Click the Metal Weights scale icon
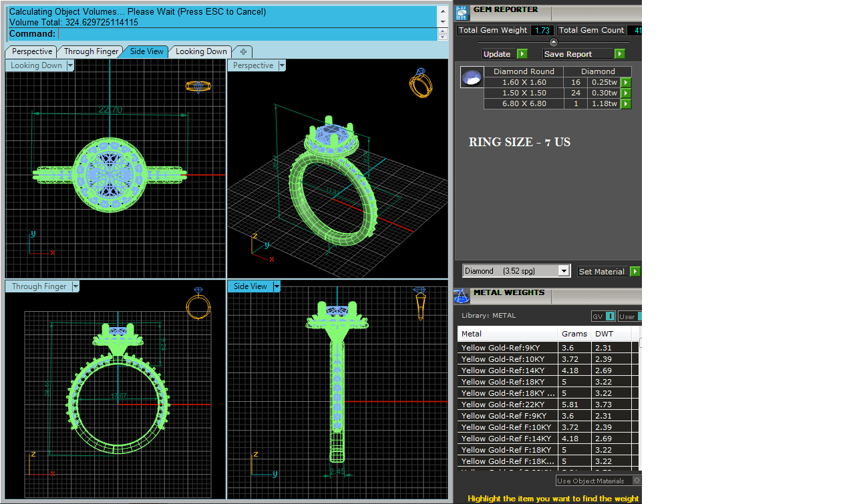 tap(462, 296)
